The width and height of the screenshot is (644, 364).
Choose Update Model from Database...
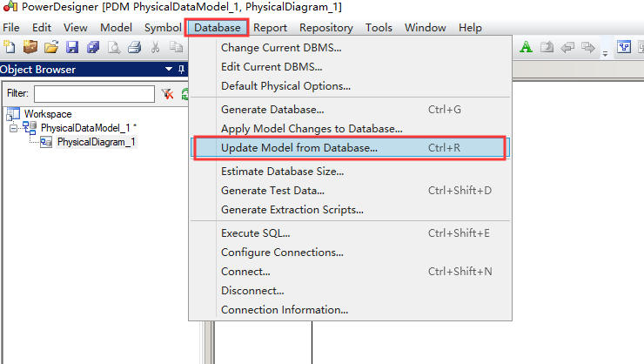(351, 148)
